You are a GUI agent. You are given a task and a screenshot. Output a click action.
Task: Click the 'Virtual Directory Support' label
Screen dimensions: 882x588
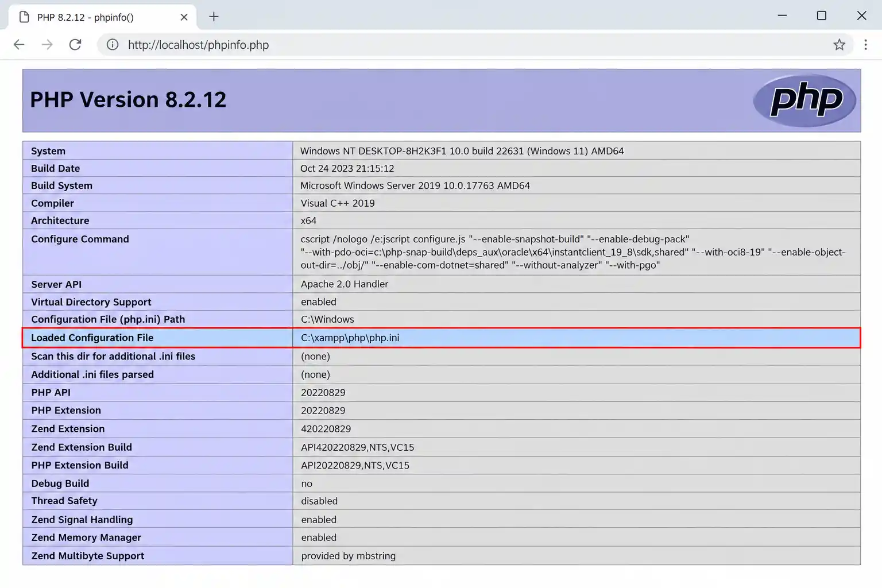pyautogui.click(x=91, y=302)
